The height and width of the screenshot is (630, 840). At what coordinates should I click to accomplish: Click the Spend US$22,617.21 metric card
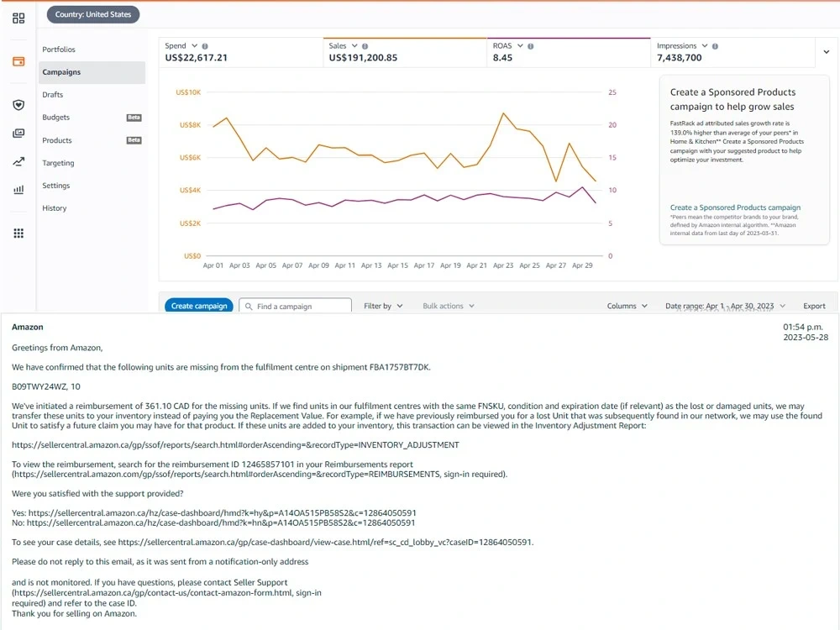(x=241, y=52)
